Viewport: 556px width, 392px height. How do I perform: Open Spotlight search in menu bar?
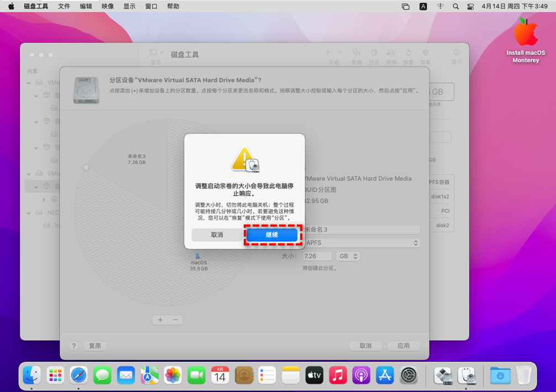pyautogui.click(x=455, y=7)
